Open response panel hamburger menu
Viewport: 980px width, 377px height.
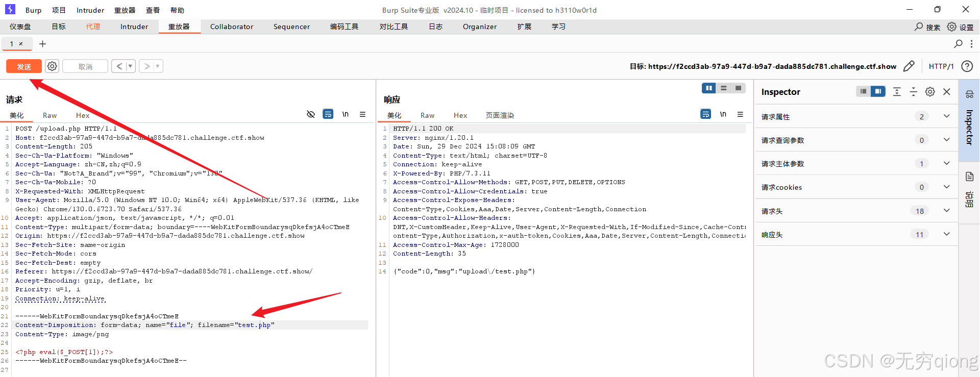(x=740, y=114)
